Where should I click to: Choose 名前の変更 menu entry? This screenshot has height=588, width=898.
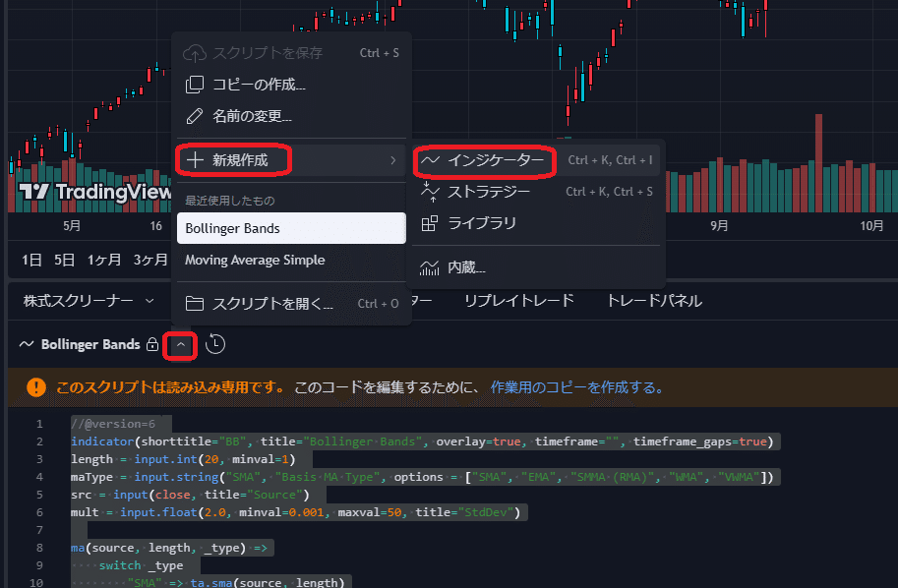coord(291,116)
